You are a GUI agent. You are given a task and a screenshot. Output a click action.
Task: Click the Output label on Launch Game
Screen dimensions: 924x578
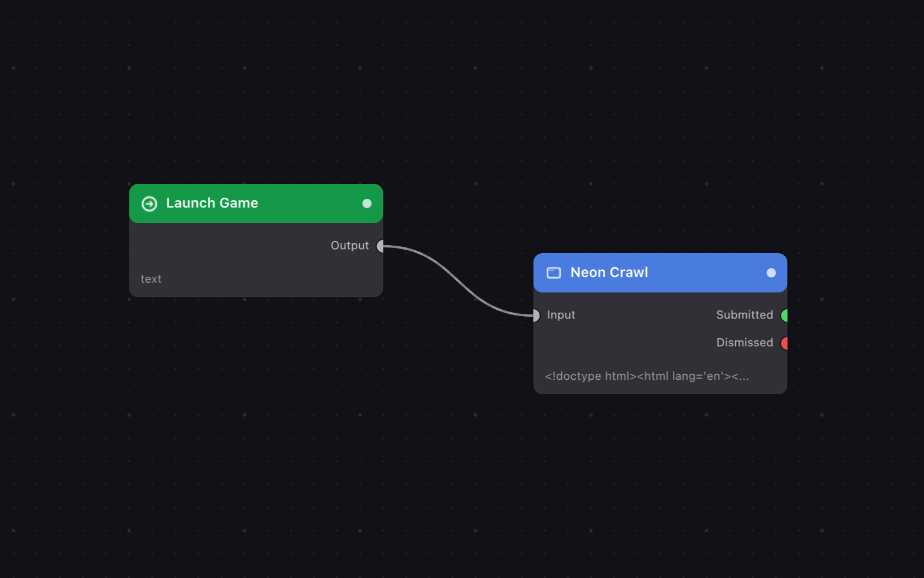pyautogui.click(x=349, y=246)
